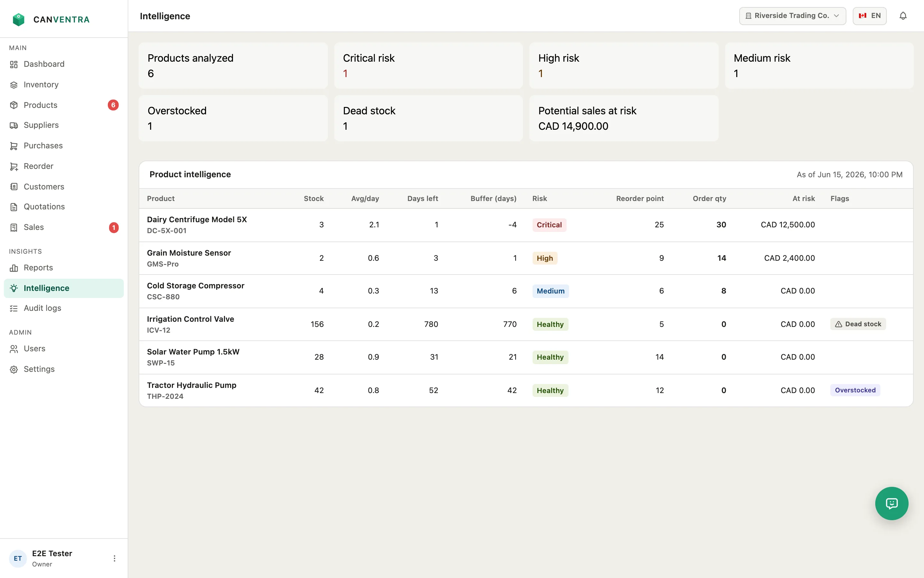Image resolution: width=924 pixels, height=578 pixels.
Task: Click the Canventra cube logo
Action: [x=18, y=20]
